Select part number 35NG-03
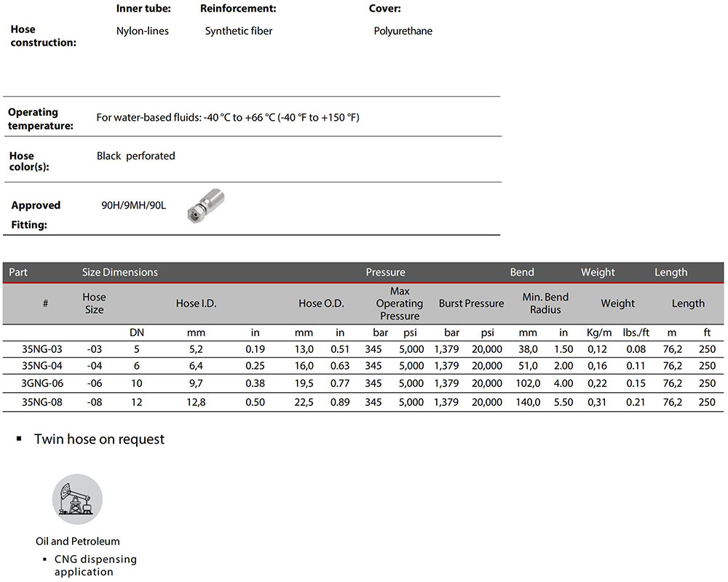Image resolution: width=728 pixels, height=582 pixels. 42,349
